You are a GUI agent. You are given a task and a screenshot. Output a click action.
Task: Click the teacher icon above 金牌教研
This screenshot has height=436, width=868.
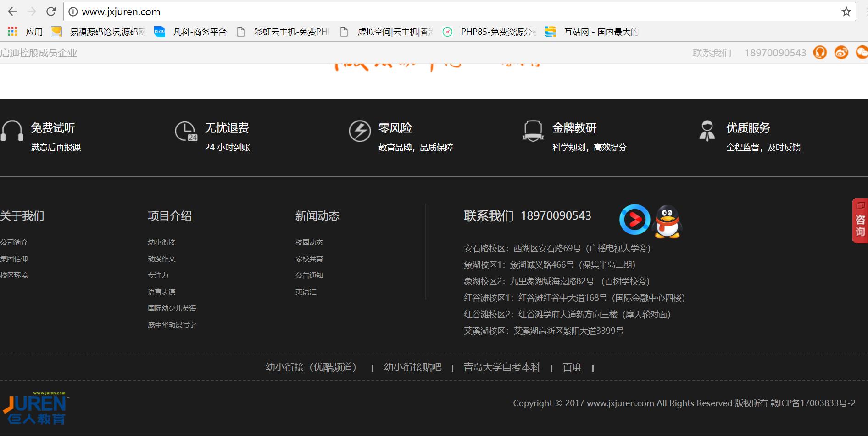533,132
